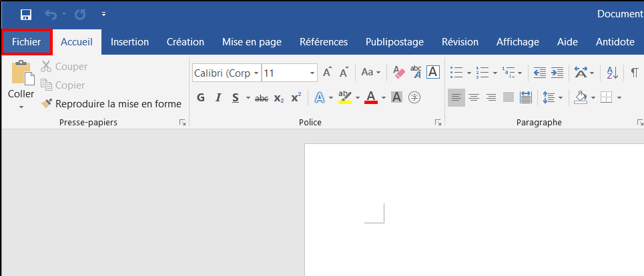644x276 pixels.
Task: Open font color dropdown arrow
Action: 384,97
